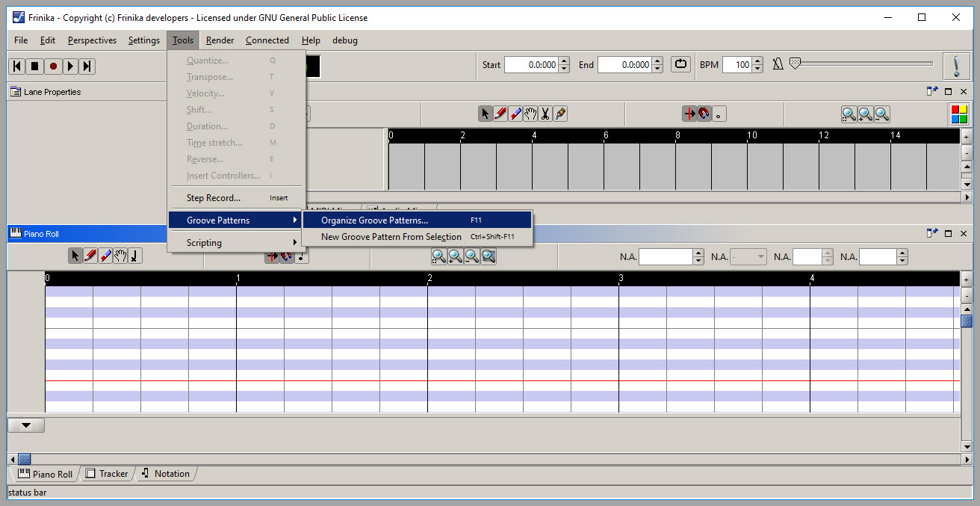Click minus vertical zoom button in Piano Roll
This screenshot has height=506, width=980.
967,294
